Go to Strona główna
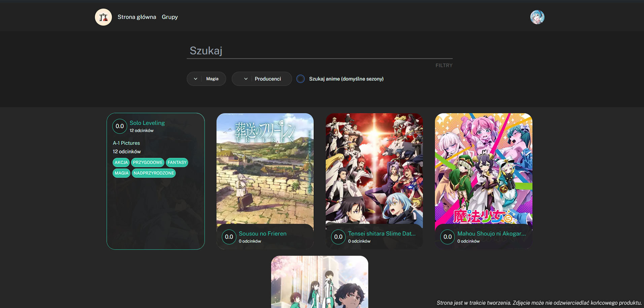Viewport: 644px width, 308px height. [x=137, y=17]
